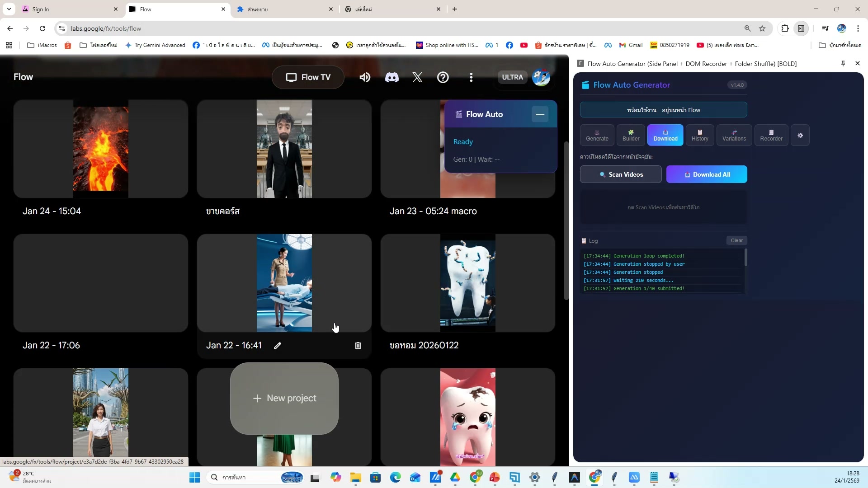868x488 pixels.
Task: Minimize the floating Flow Auto status widget
Action: (x=540, y=114)
